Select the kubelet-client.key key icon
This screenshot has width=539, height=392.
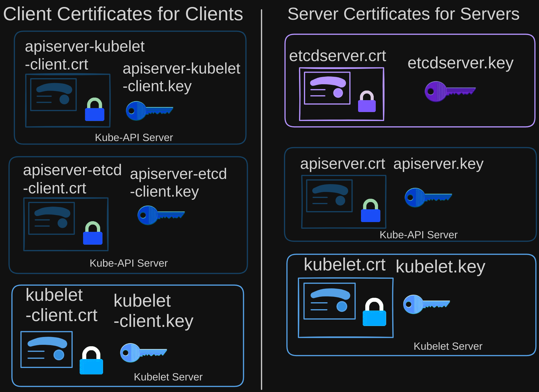[x=144, y=353]
